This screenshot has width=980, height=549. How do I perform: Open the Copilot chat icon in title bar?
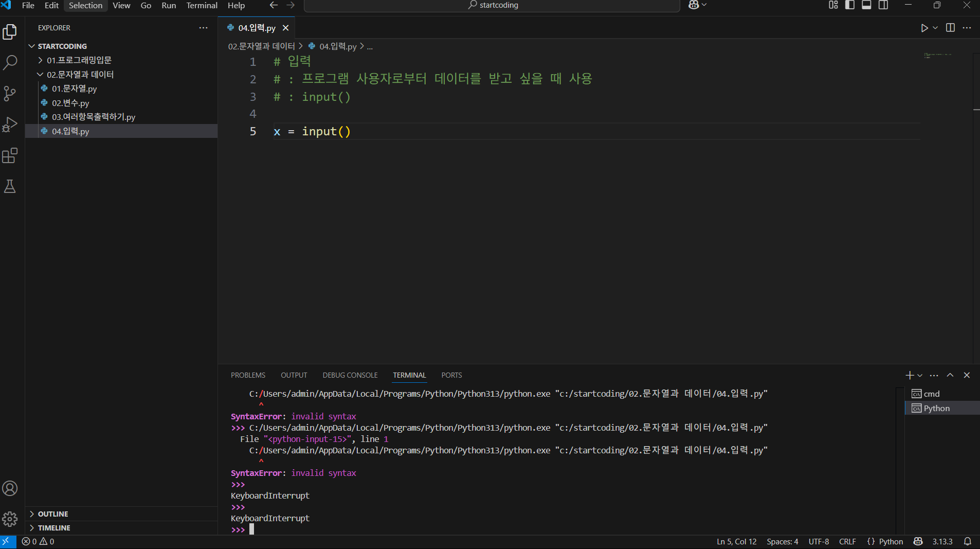tap(694, 5)
